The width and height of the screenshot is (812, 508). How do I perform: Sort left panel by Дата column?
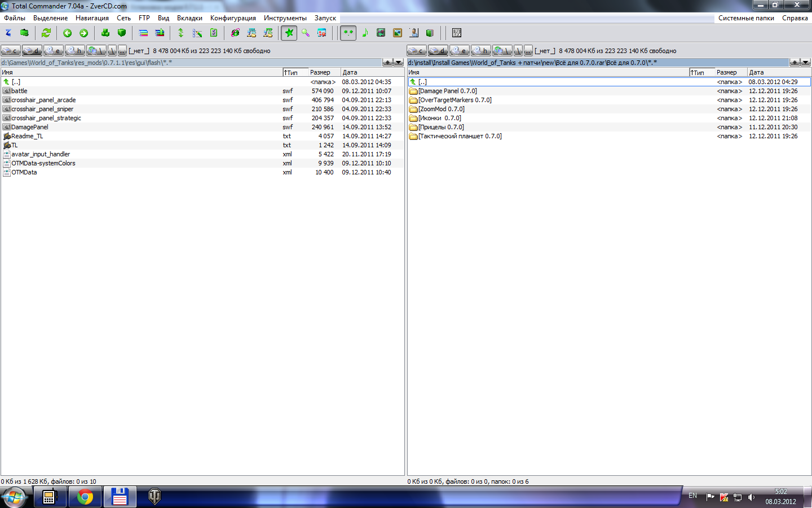click(372, 72)
